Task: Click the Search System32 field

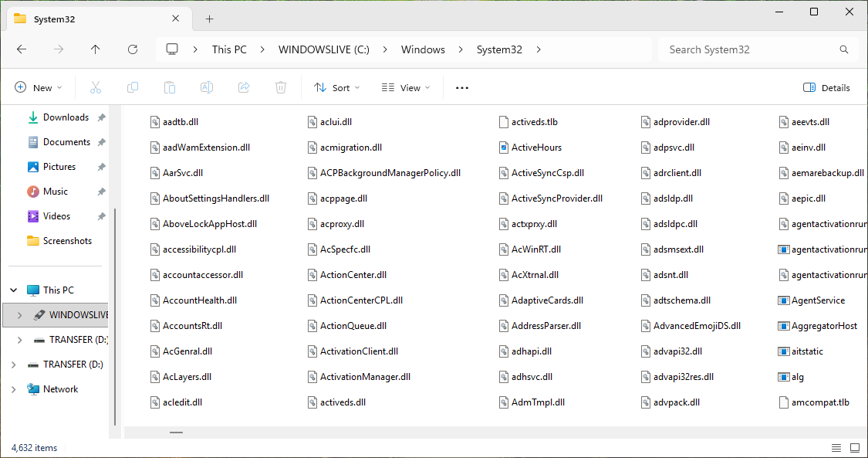Action: (748, 49)
